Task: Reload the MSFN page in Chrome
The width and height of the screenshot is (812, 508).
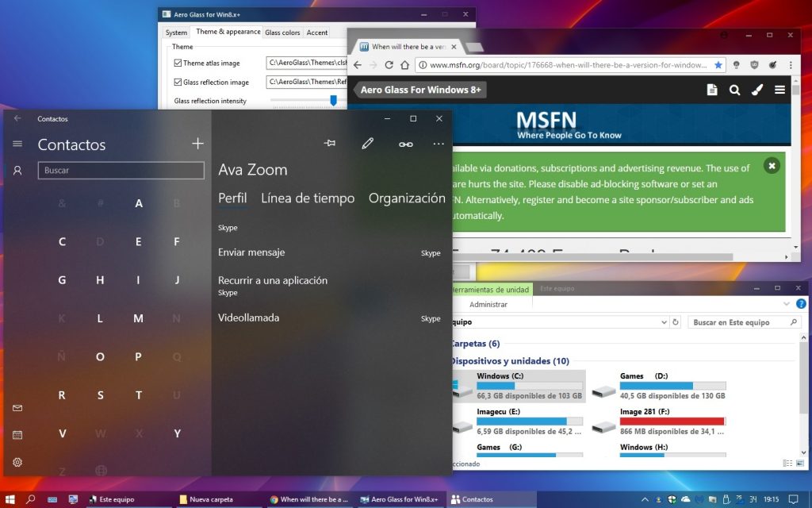Action: pos(389,65)
